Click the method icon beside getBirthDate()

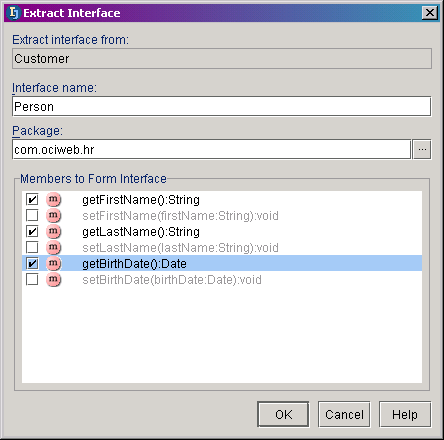tap(53, 263)
